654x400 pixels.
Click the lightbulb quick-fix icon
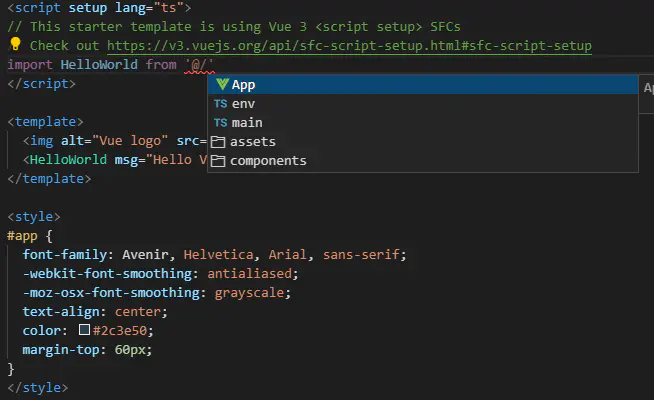15,44
